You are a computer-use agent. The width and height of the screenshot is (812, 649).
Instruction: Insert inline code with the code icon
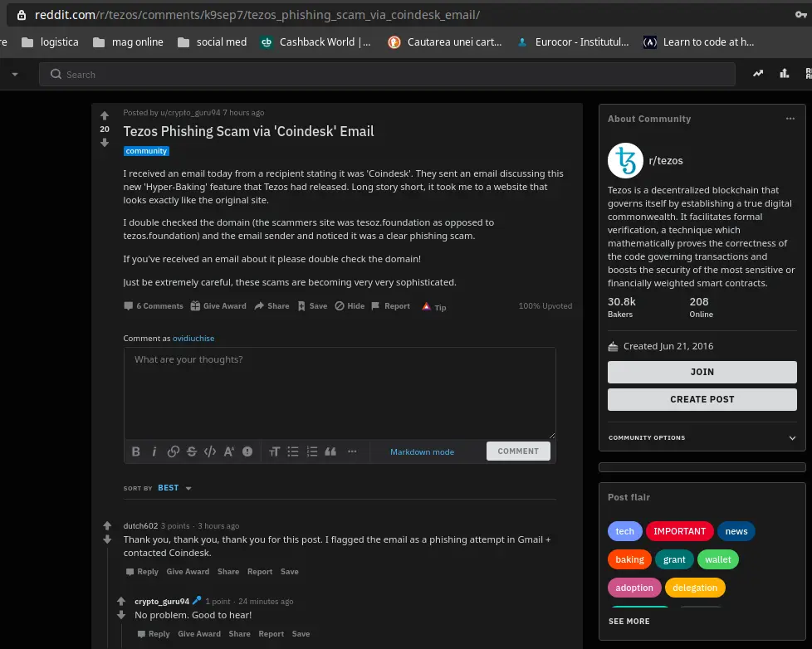point(210,451)
